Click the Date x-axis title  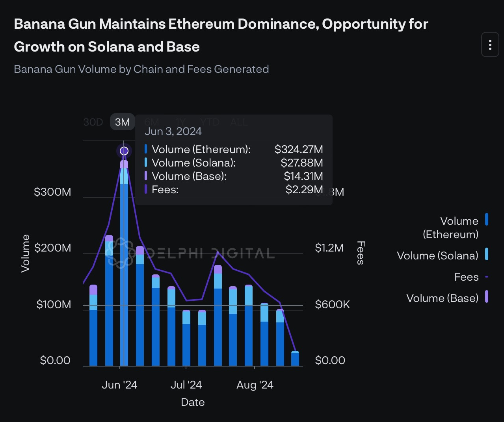tap(193, 402)
